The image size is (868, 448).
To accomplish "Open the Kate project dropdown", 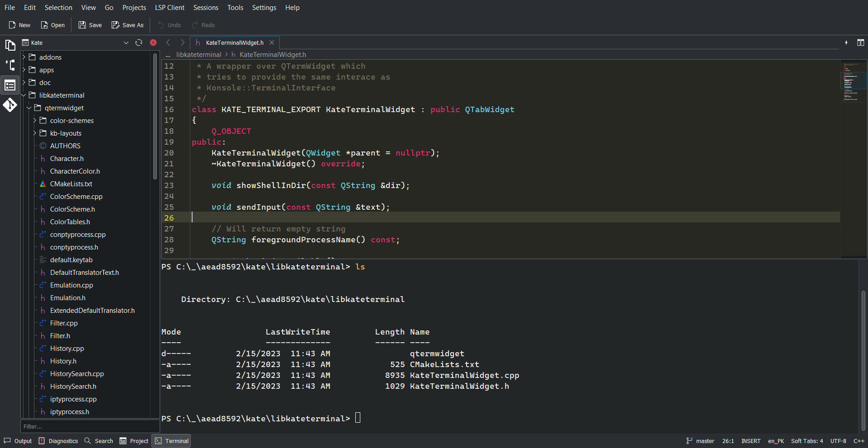I will (76, 42).
